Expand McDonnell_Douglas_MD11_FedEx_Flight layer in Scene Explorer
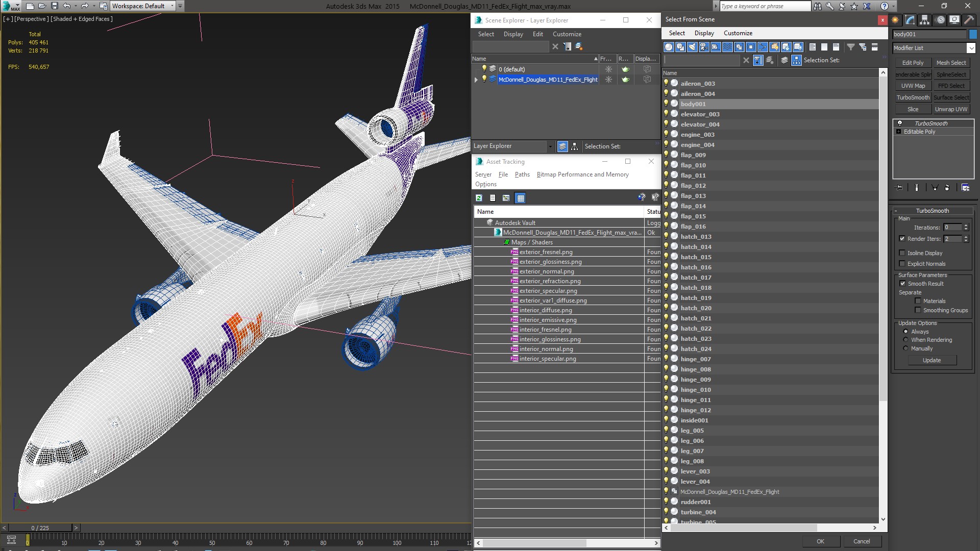 (476, 80)
